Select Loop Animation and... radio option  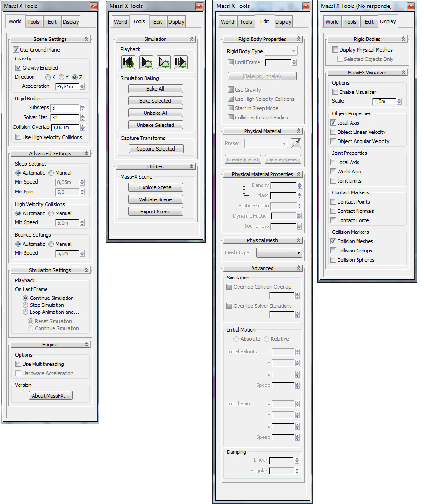26,312
